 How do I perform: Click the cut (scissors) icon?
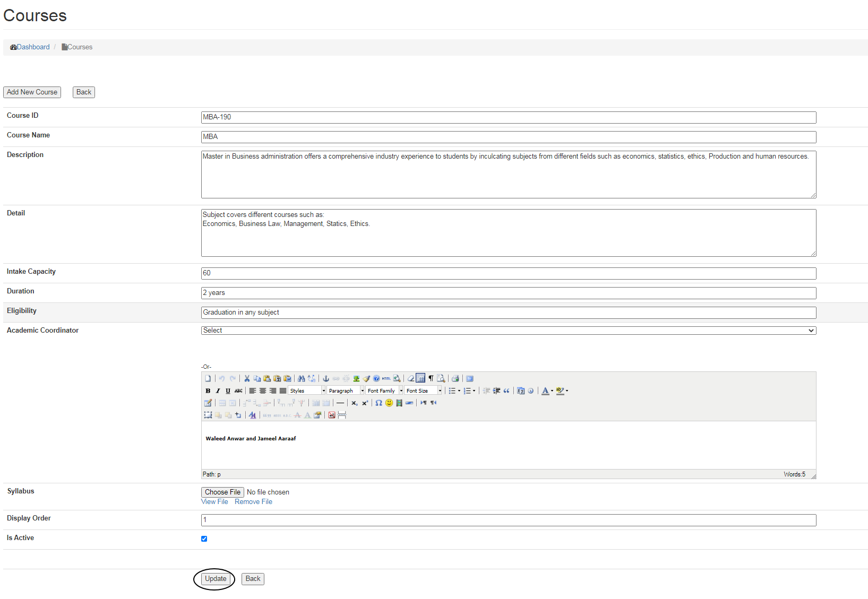click(x=247, y=379)
